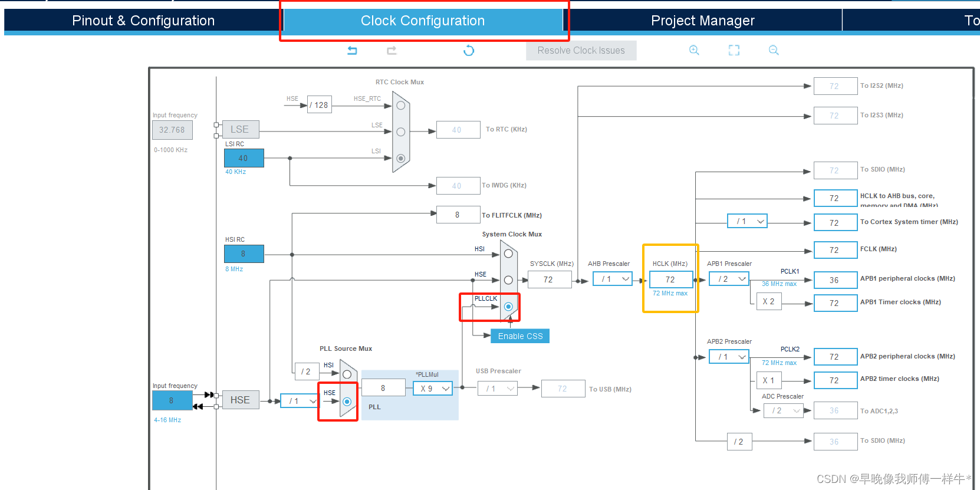Zoom in on the clock diagram
This screenshot has width=980, height=490.
[x=694, y=50]
